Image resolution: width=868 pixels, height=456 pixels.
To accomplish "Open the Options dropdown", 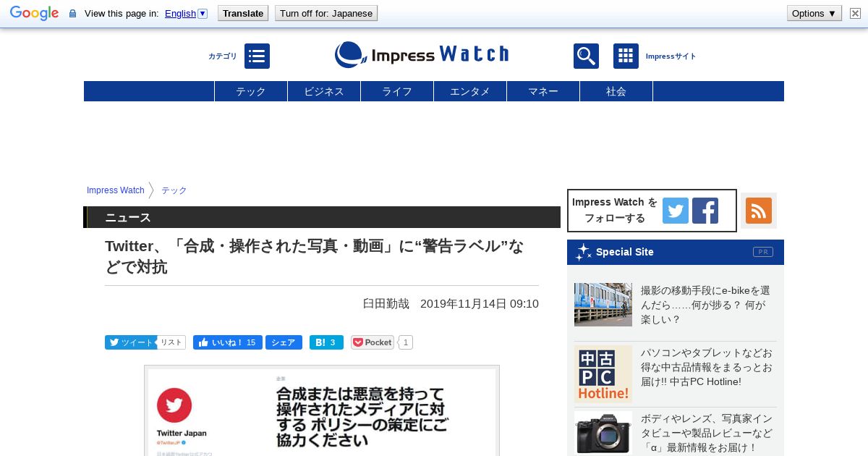I will pyautogui.click(x=814, y=13).
